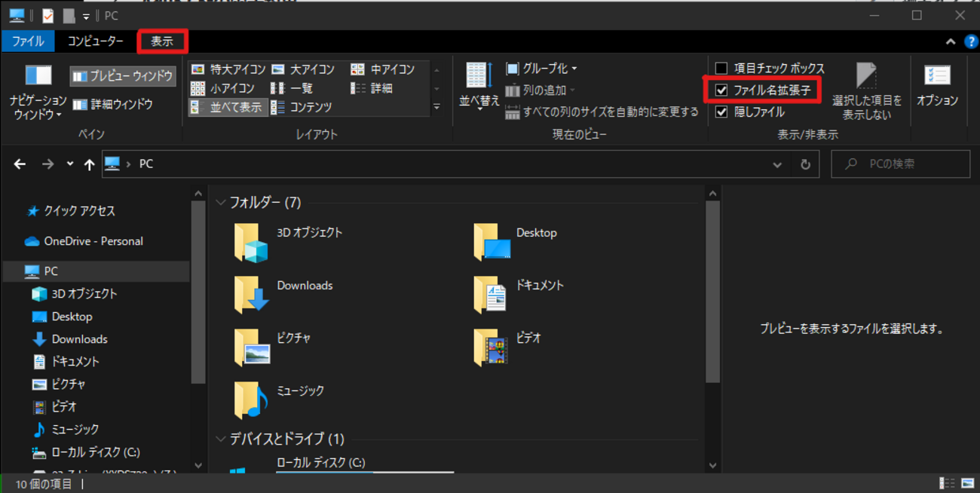Image resolution: width=980 pixels, height=493 pixels.
Task: Click 選択した項目を表示しない button
Action: 867,91
